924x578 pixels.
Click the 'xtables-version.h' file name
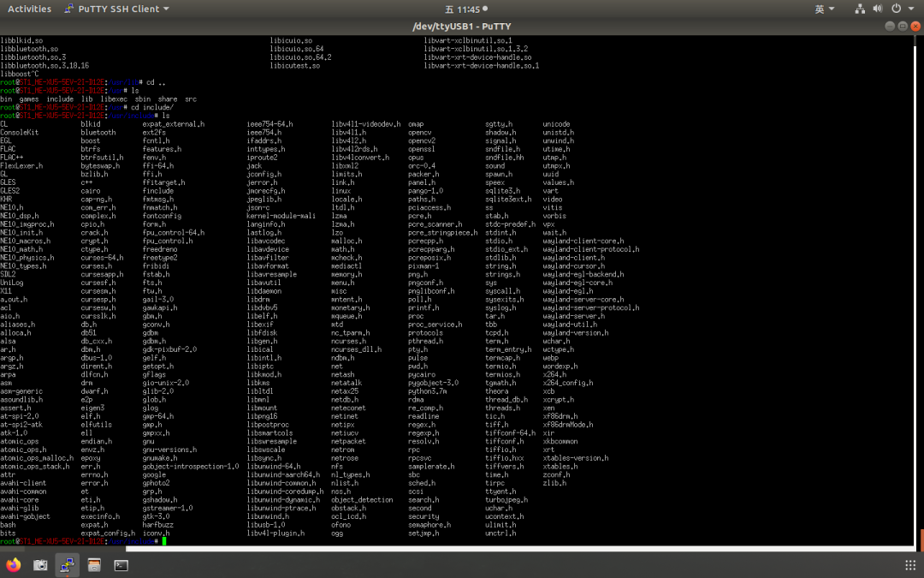pyautogui.click(x=575, y=457)
